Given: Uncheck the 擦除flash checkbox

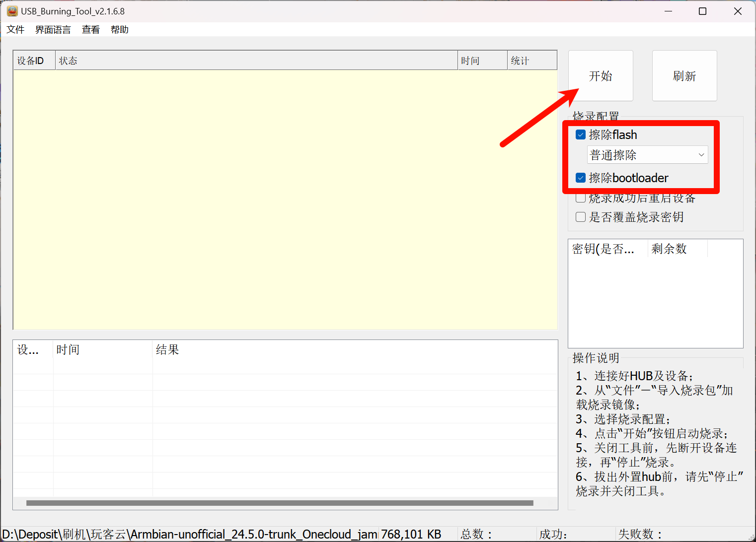Looking at the screenshot, I should tap(581, 135).
